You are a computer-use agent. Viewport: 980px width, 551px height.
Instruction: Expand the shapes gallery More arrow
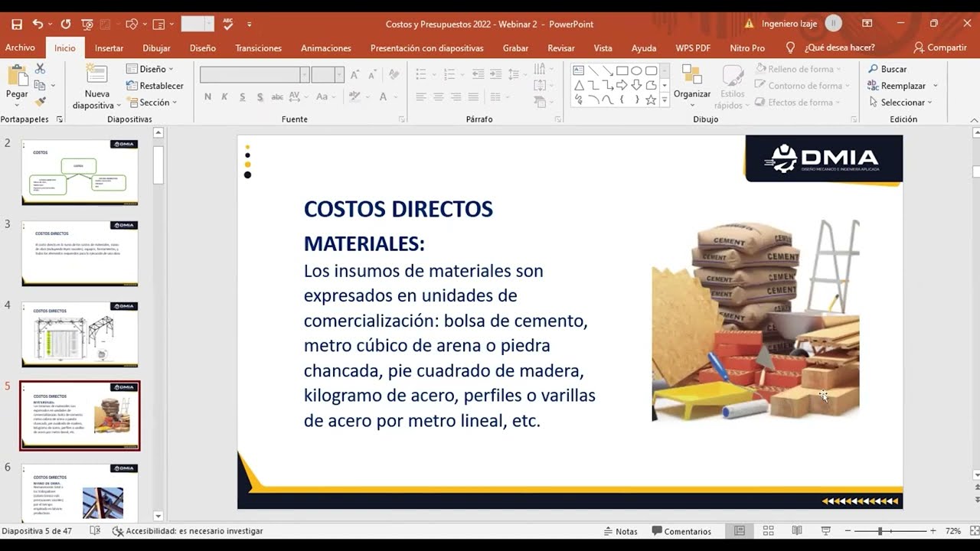(664, 100)
